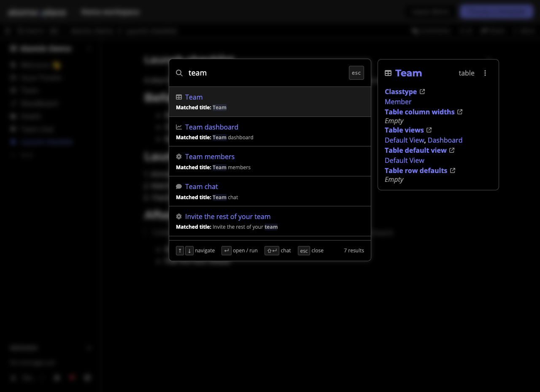Click the esc button beside the search field
The height and width of the screenshot is (392, 540).
point(356,73)
